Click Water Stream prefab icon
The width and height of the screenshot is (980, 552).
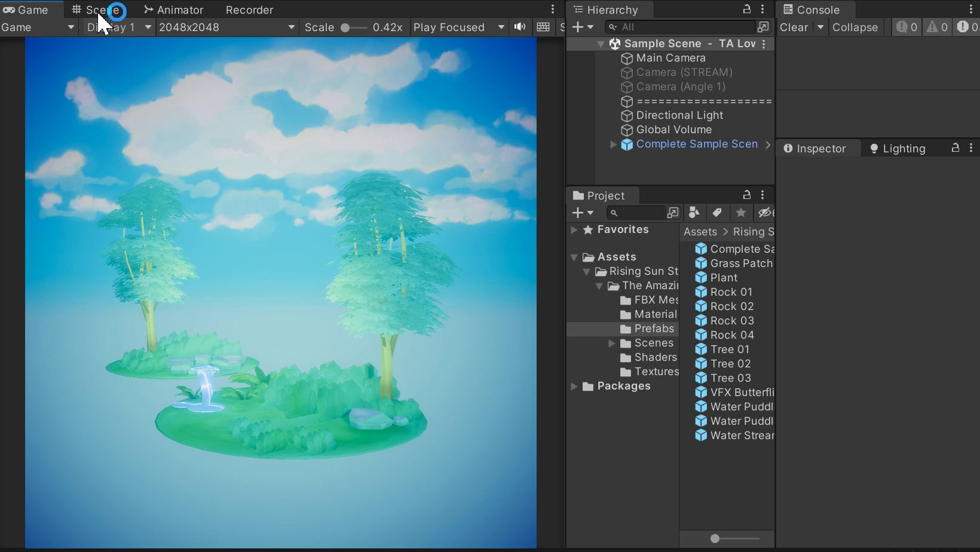point(701,436)
